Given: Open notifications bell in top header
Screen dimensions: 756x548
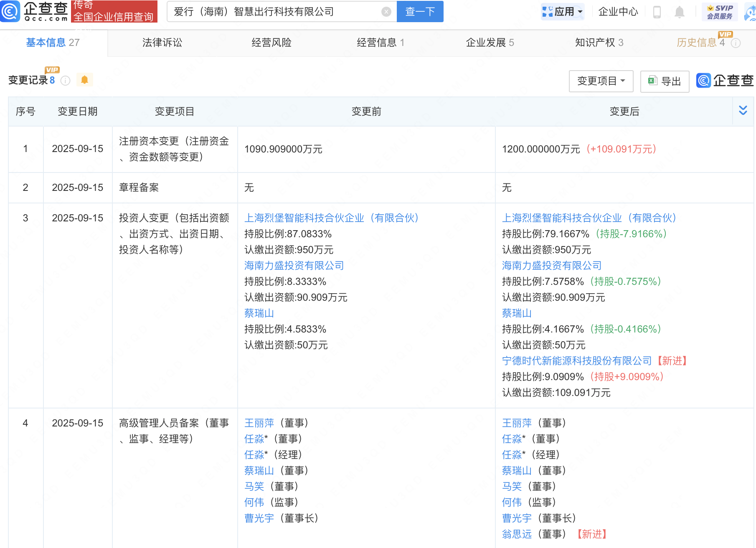Looking at the screenshot, I should pos(680,12).
